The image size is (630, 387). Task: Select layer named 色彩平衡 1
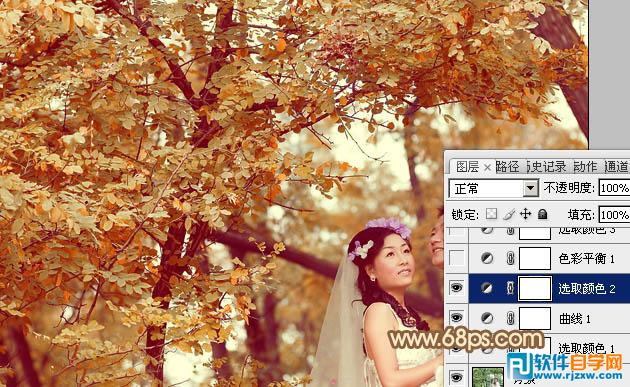click(587, 259)
